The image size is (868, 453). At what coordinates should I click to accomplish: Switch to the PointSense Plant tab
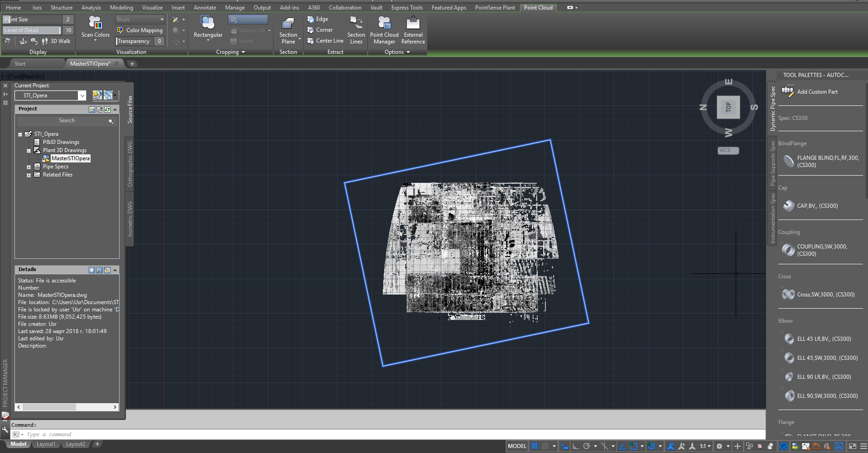click(495, 8)
